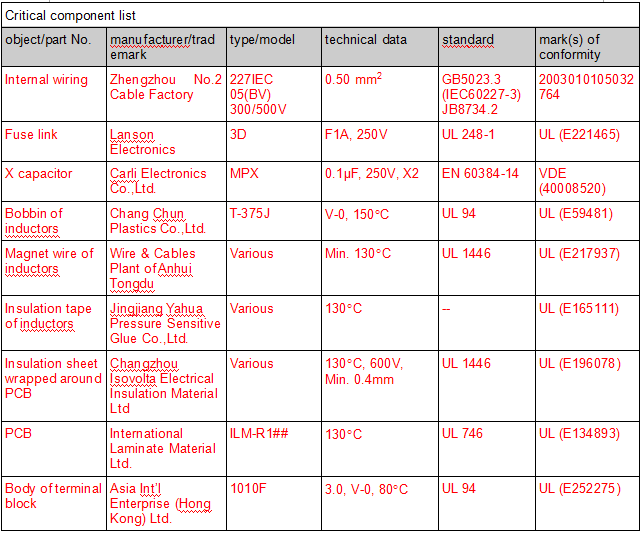Click the 'standard' column header
The height and width of the screenshot is (534, 641).
tap(487, 47)
